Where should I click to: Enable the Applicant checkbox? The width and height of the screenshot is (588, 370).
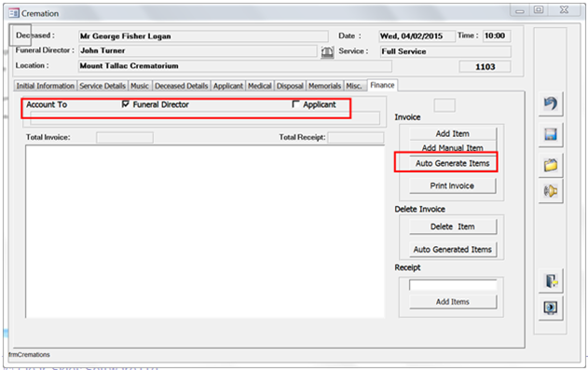tap(296, 104)
